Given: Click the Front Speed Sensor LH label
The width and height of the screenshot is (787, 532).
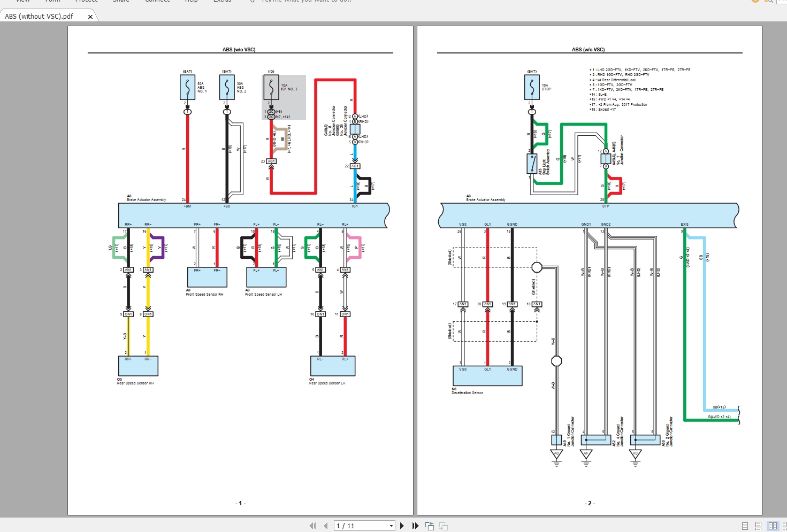Looking at the screenshot, I should [x=263, y=295].
